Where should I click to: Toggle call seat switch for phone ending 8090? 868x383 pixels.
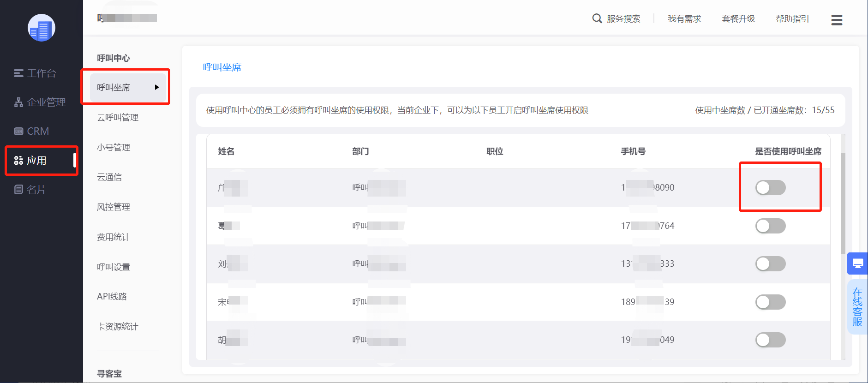click(x=770, y=187)
